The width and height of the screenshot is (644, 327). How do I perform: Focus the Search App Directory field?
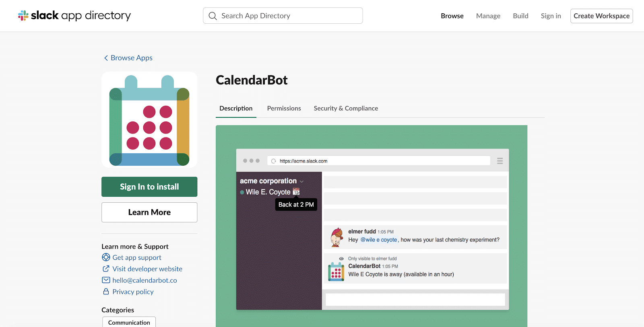[283, 16]
